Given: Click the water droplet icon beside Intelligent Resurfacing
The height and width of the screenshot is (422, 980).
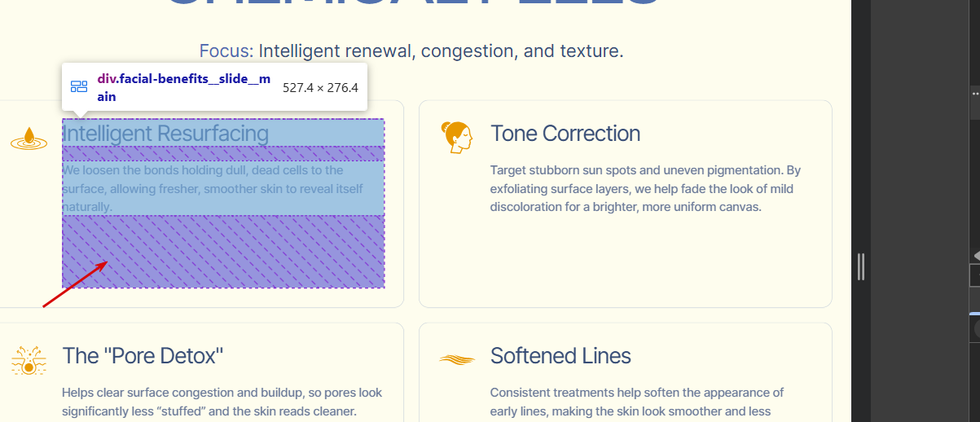Looking at the screenshot, I should [29, 138].
